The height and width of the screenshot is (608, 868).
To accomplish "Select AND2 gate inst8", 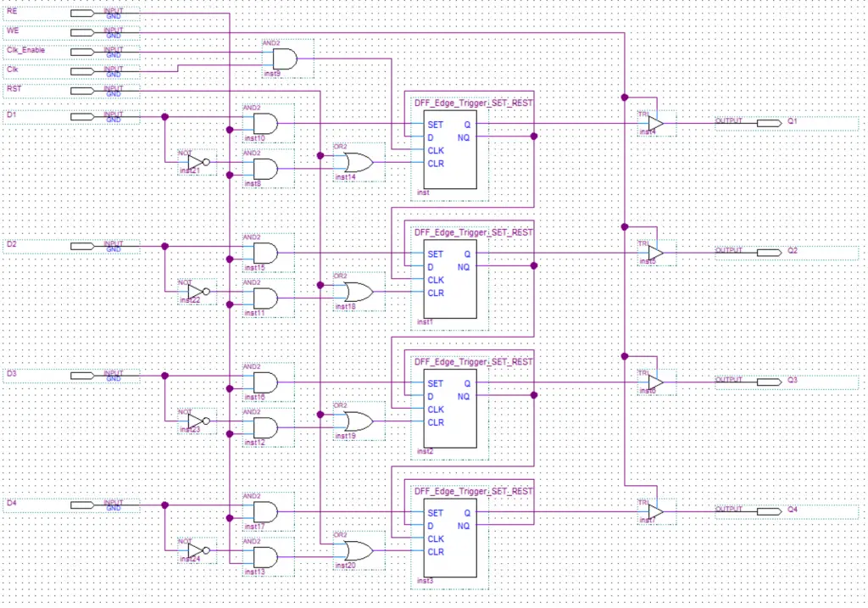I will pyautogui.click(x=265, y=169).
